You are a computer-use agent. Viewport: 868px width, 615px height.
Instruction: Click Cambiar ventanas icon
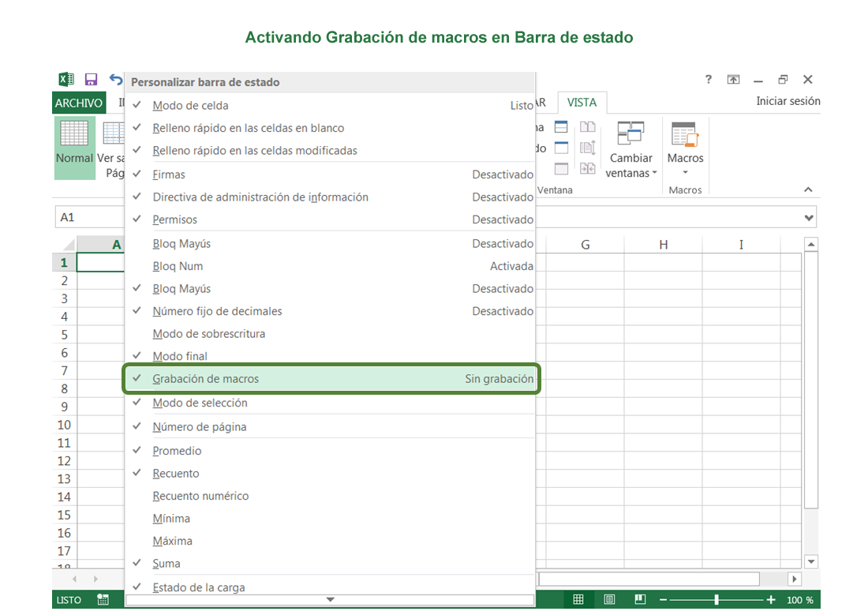630,133
